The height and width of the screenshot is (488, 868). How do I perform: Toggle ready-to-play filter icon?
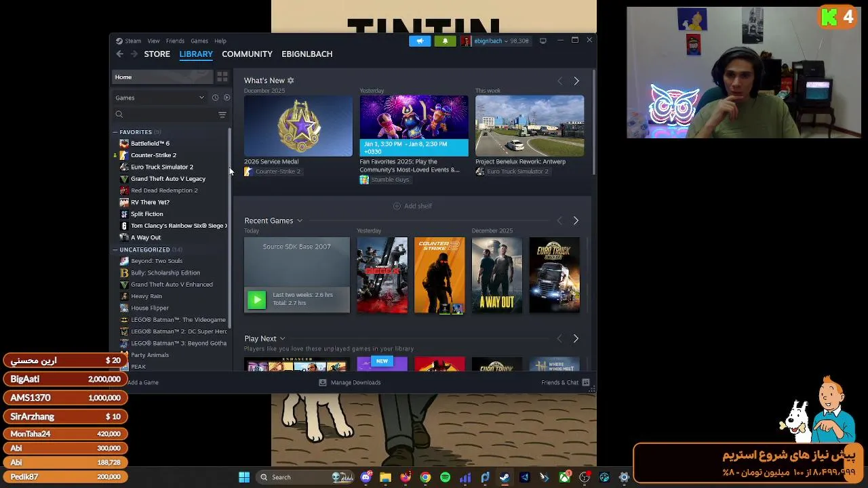click(226, 98)
